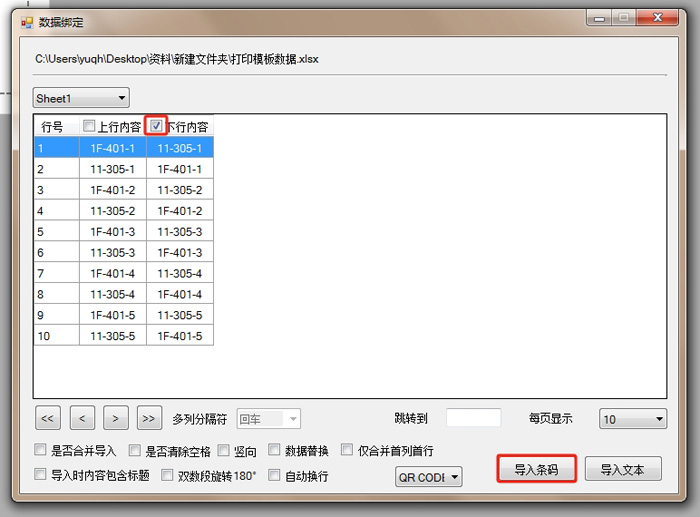Minimize the 数据绑定 window

600,18
